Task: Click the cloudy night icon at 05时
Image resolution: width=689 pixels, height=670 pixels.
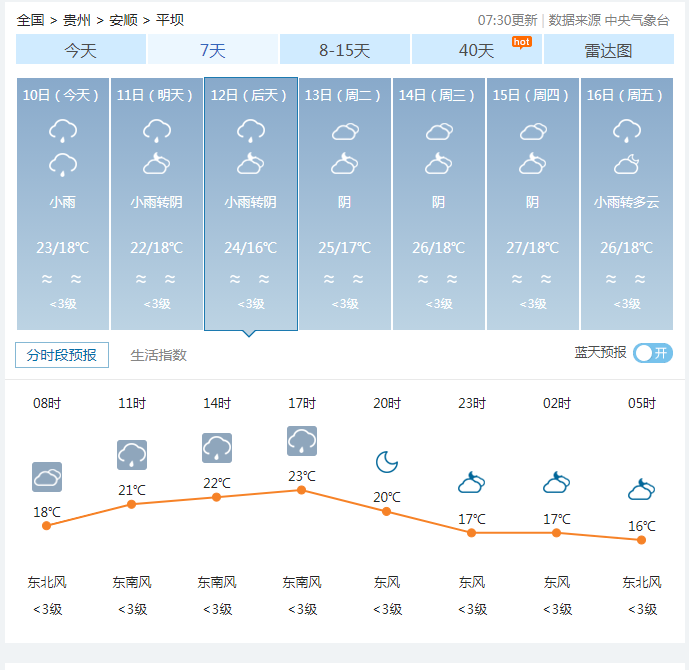Action: click(x=641, y=490)
